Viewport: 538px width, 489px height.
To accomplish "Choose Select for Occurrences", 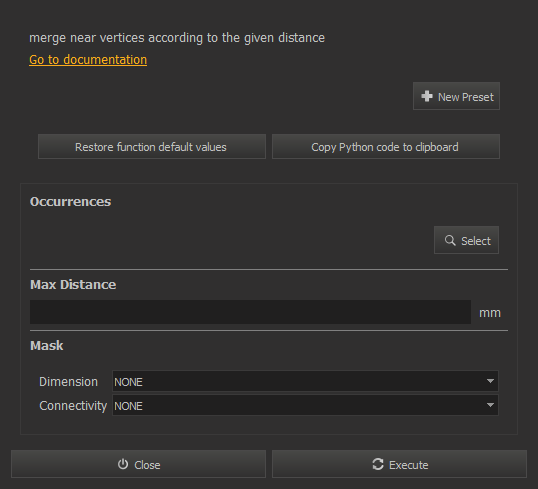I will 466,240.
